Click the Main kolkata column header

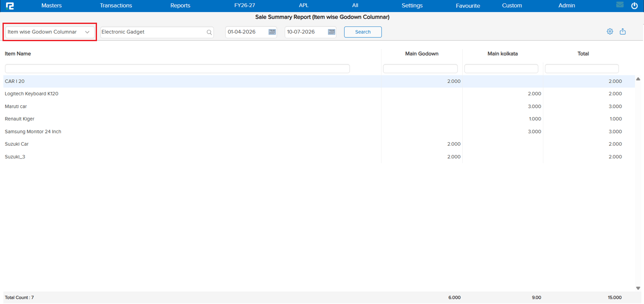click(x=503, y=54)
